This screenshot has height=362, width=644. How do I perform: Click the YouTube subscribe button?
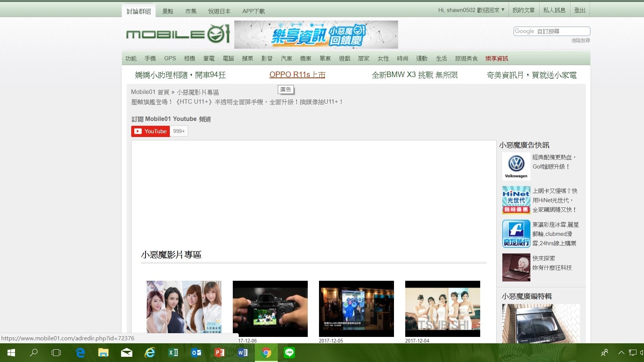151,131
